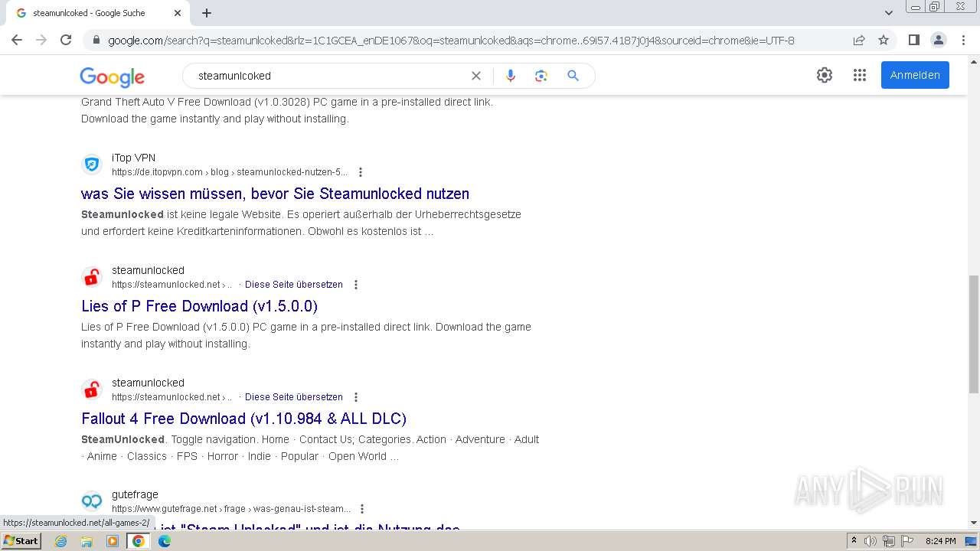Start voice search with the microphone icon

511,76
